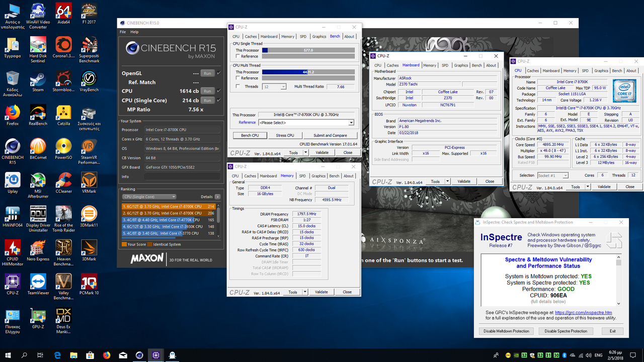Expand the Ranking Details arrow in Cinebench
Image resolution: width=644 pixels, height=362 pixels.
coord(217,197)
